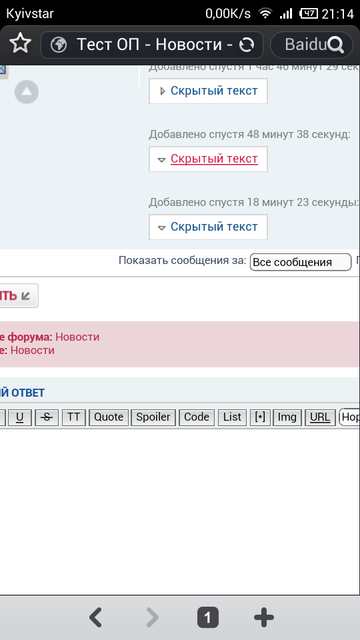Tap the Baidu search magnifier icon
Image resolution: width=360 pixels, height=640 pixels.
tap(336, 45)
